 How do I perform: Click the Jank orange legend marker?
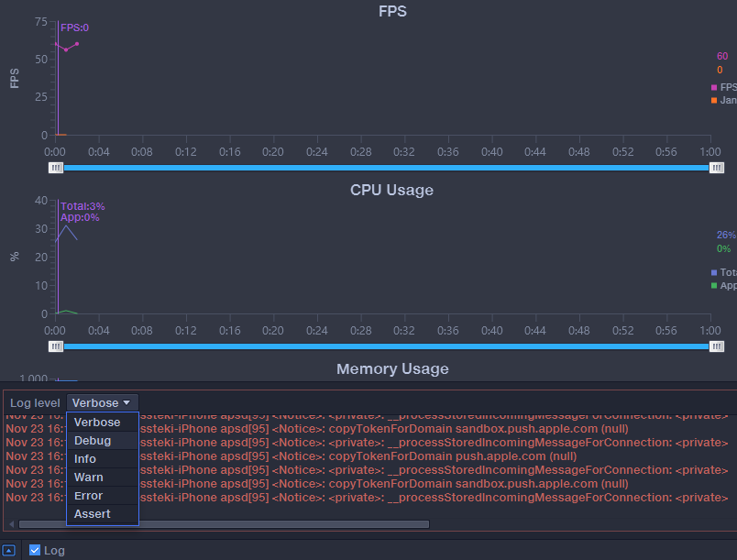[714, 101]
